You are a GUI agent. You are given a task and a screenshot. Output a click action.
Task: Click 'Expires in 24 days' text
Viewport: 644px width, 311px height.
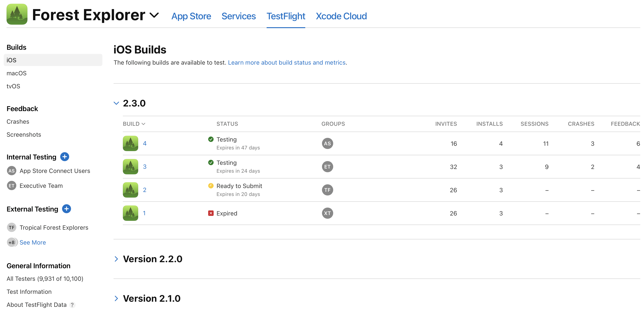(238, 171)
